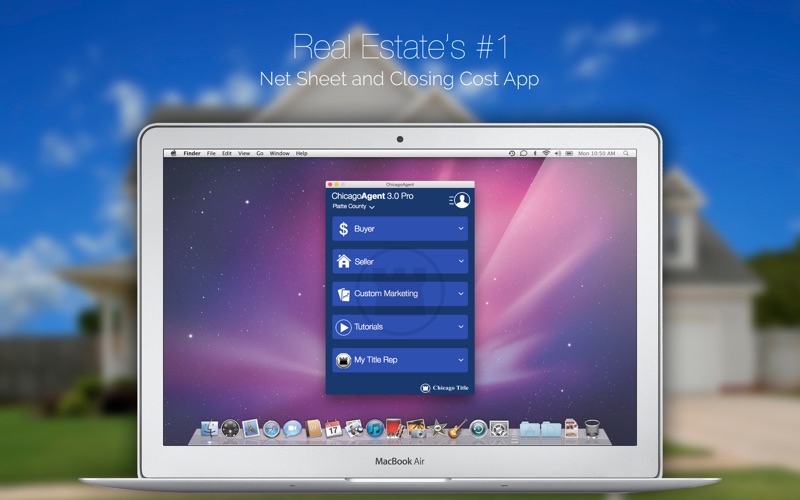Click the Chicago Title logo
800x500 pixels.
point(444,388)
